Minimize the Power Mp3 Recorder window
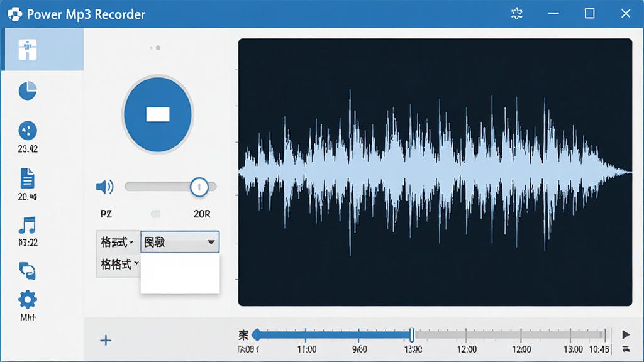644x362 pixels. (553, 14)
